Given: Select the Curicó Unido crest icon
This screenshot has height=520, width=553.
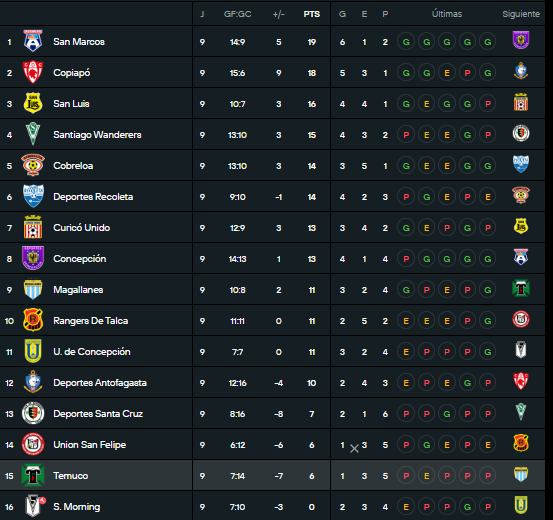Looking at the screenshot, I should [x=33, y=227].
